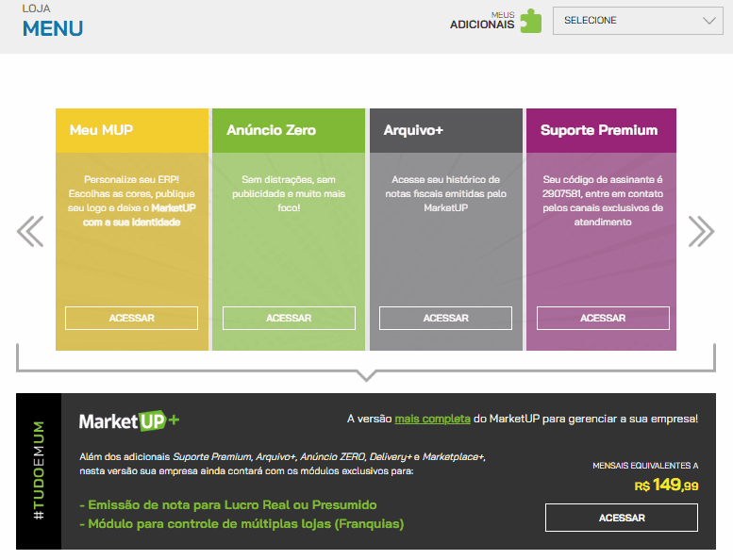The image size is (733, 560).
Task: Click the 'Acesse seu histórico de notas fiscais' text
Action: click(445, 193)
